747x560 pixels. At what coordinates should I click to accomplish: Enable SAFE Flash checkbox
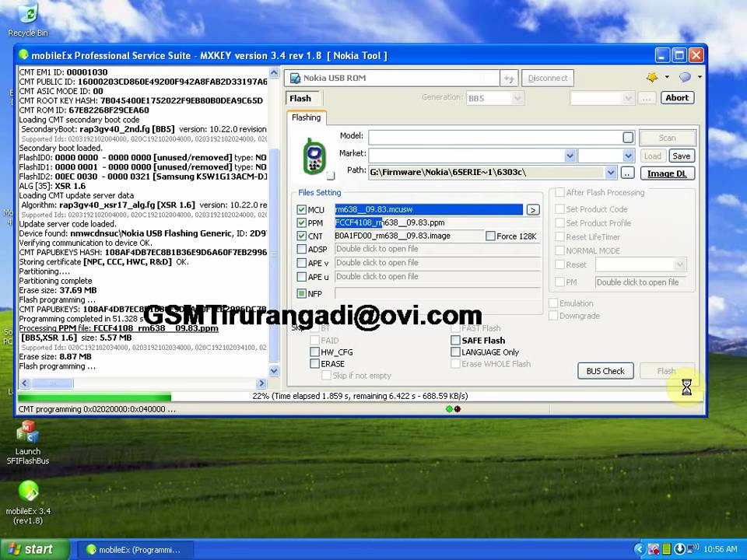click(455, 340)
